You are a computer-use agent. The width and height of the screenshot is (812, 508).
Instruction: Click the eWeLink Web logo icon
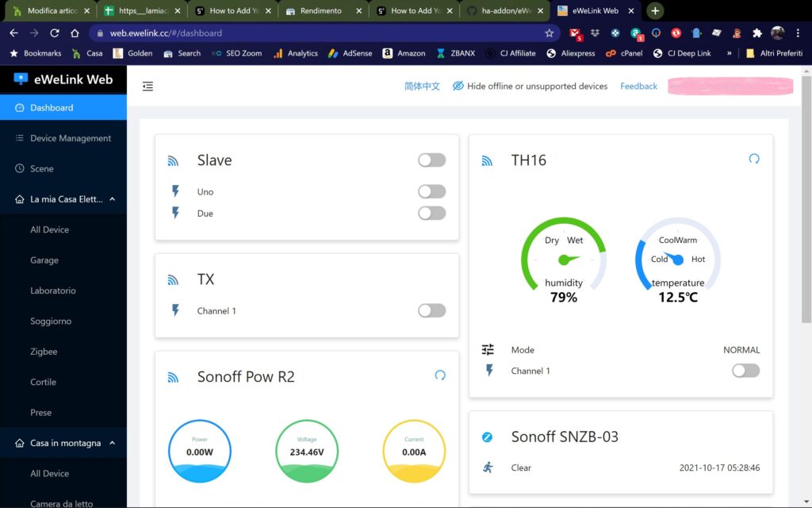20,79
